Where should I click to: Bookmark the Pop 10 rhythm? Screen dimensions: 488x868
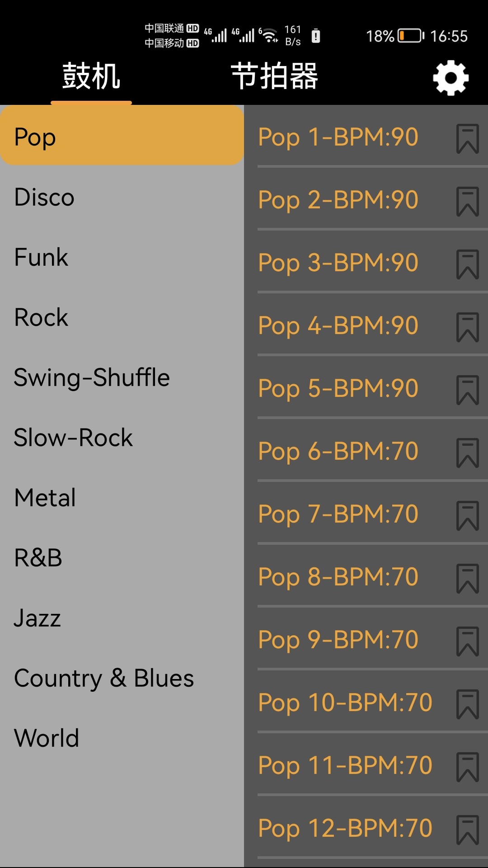(467, 704)
